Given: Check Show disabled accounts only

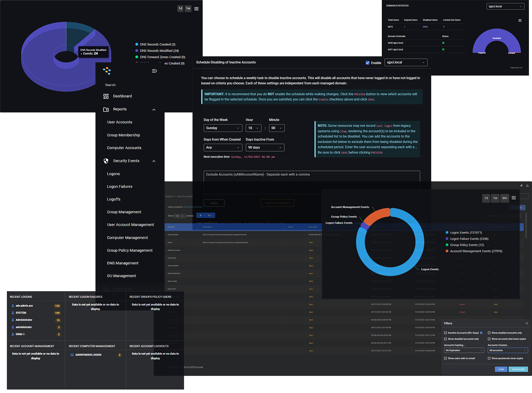Looking at the screenshot, I should pos(446,339).
